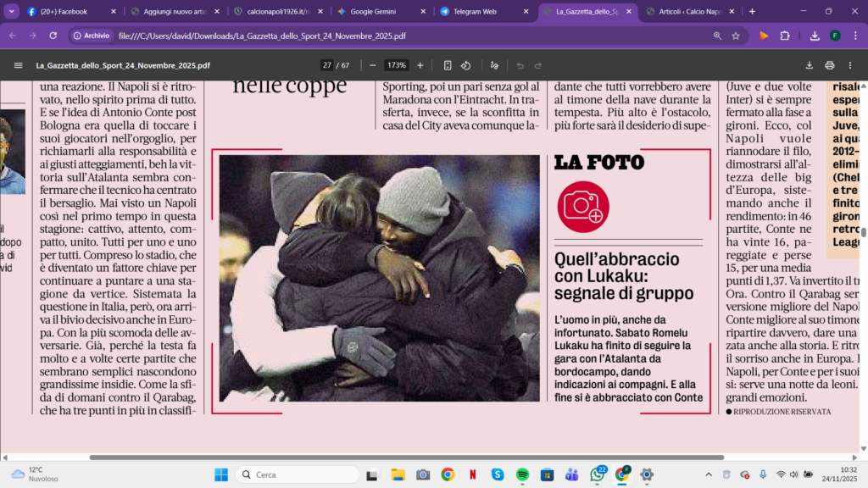
Task: Click the red camera LA FOTO icon
Action: coord(583,207)
